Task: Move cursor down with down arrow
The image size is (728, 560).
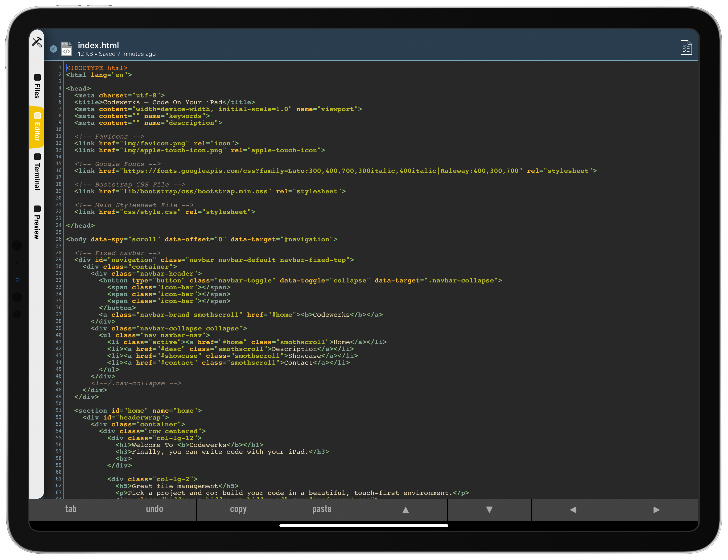Action: click(489, 509)
